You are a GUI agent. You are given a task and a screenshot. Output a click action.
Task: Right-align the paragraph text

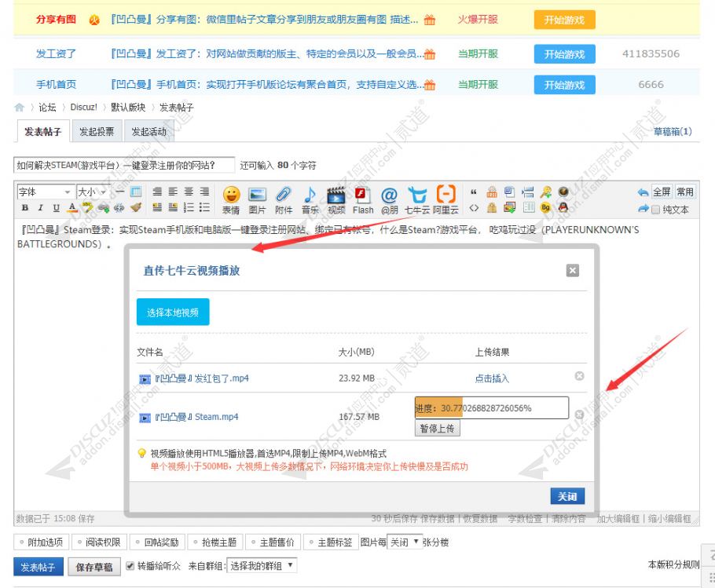204,192
